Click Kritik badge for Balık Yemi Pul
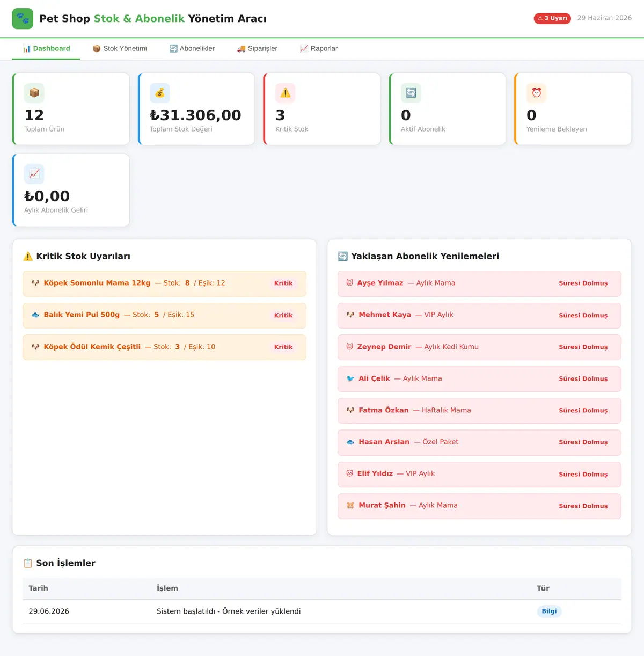Viewport: 644px width, 656px height. point(283,315)
